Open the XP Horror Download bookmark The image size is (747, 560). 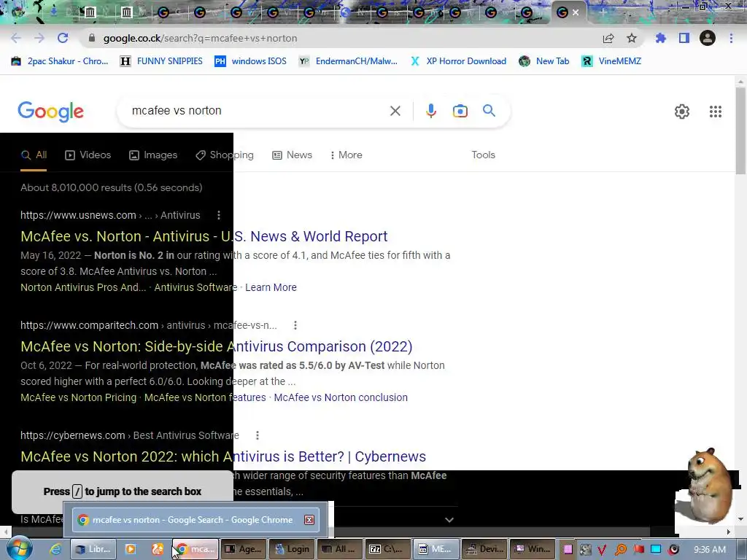coord(458,61)
